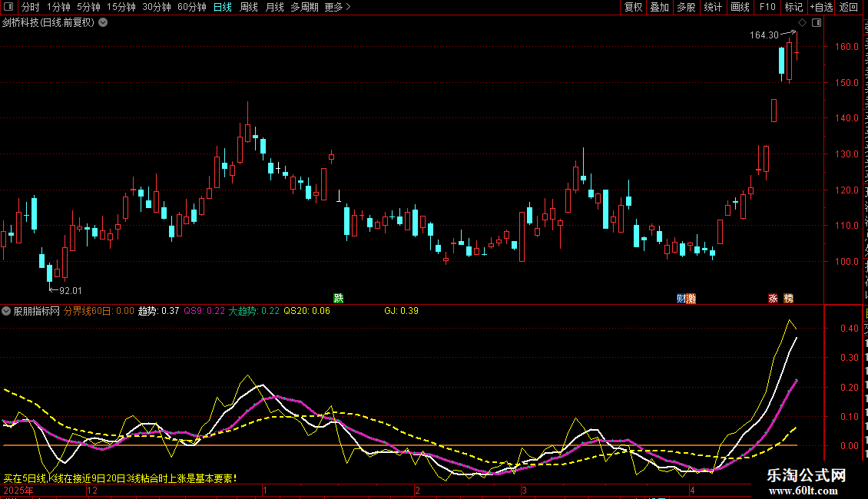The height and width of the screenshot is (499, 868).
Task: Click the 164.30 high price label
Action: click(x=764, y=35)
